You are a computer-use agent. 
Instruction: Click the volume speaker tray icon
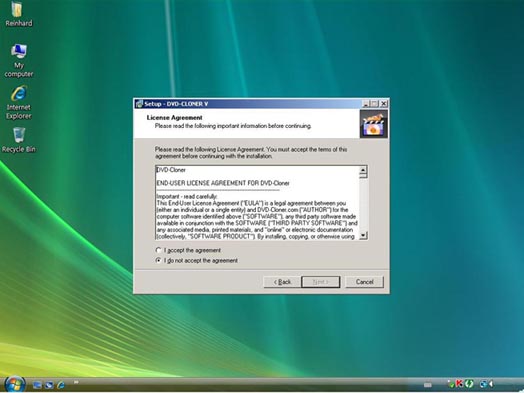point(491,384)
